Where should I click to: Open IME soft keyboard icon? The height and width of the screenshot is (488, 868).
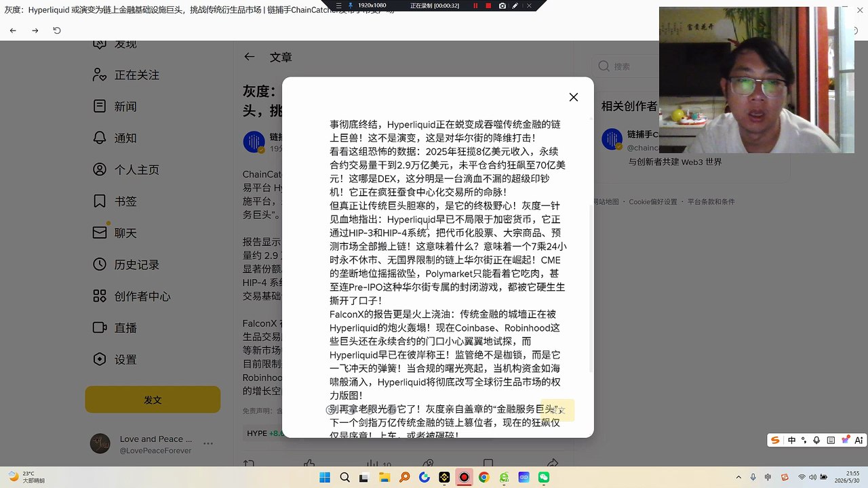pyautogui.click(x=831, y=441)
